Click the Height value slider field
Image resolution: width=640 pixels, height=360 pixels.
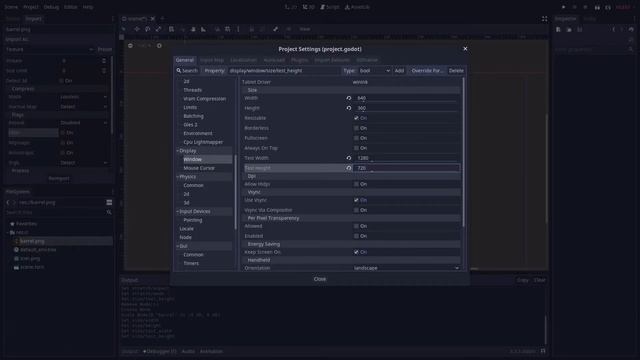tap(407, 108)
